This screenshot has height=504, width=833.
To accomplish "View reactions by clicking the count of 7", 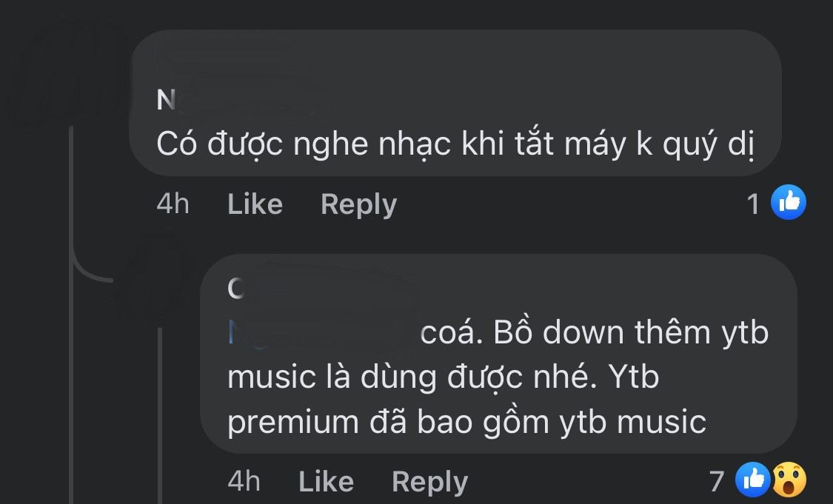I will (715, 480).
